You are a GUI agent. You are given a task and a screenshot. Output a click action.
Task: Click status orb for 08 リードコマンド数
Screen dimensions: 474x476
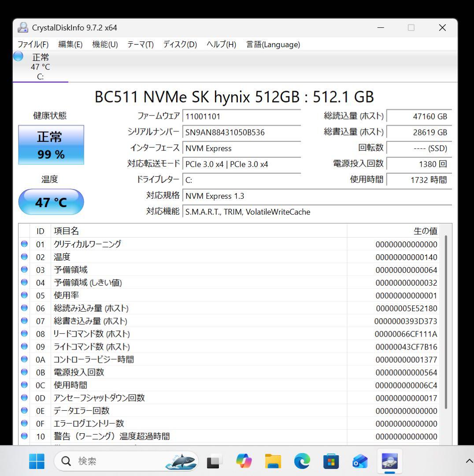pos(24,334)
